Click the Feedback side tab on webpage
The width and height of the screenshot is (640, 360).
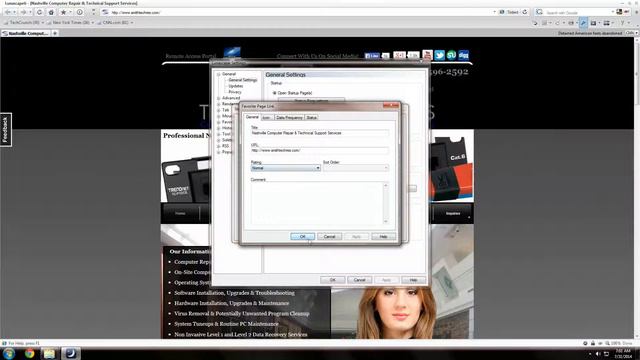pyautogui.click(x=5, y=129)
